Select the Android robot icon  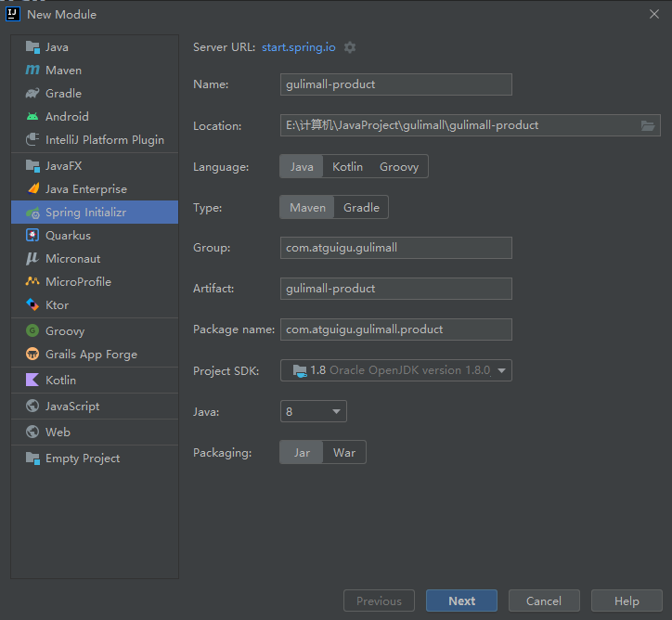tap(32, 116)
